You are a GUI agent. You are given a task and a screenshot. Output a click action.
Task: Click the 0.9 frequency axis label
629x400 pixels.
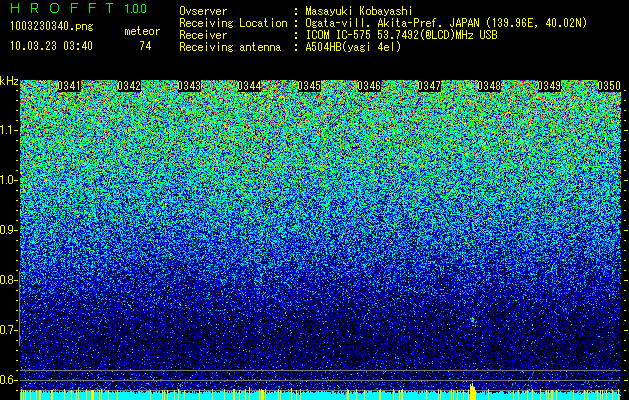[x=8, y=230]
